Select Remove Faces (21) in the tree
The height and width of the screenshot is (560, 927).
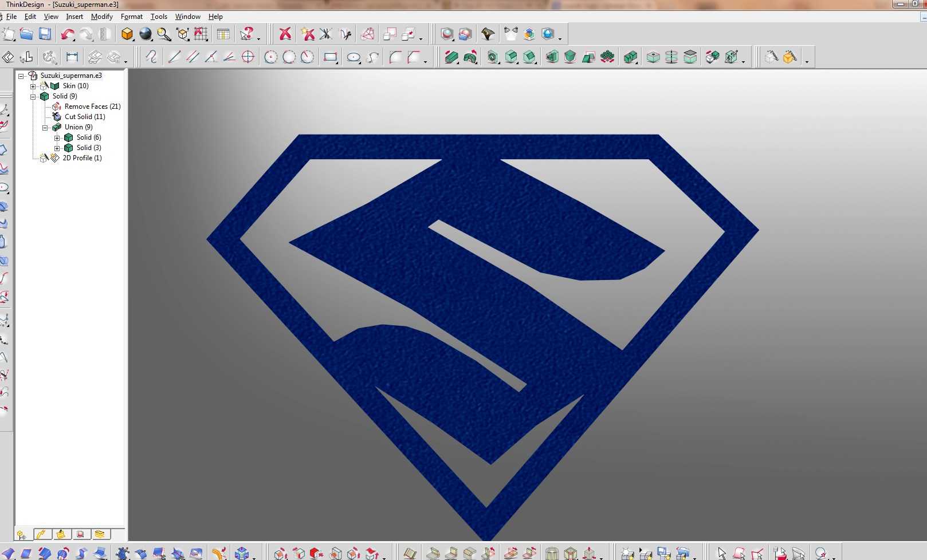pos(92,107)
